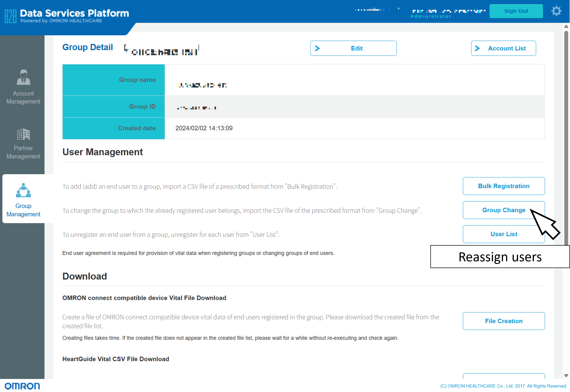
Task: Click the Partner Management building icon
Action: point(23,134)
